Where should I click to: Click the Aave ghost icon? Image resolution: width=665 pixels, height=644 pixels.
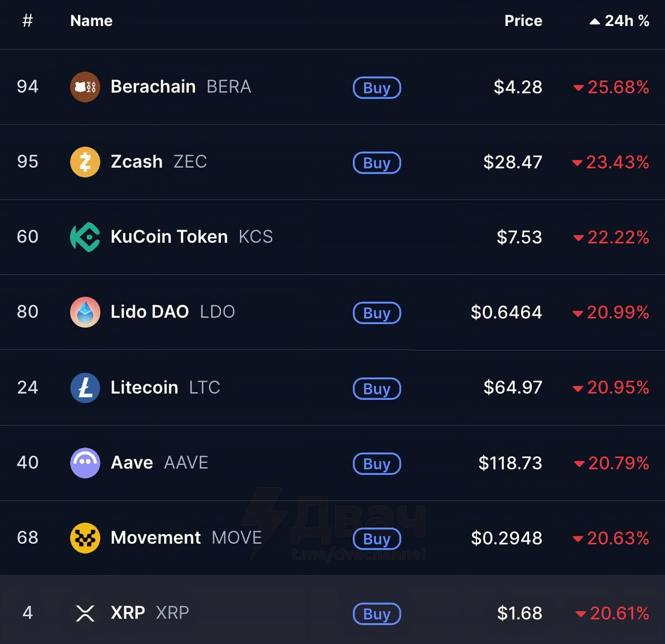[85, 463]
